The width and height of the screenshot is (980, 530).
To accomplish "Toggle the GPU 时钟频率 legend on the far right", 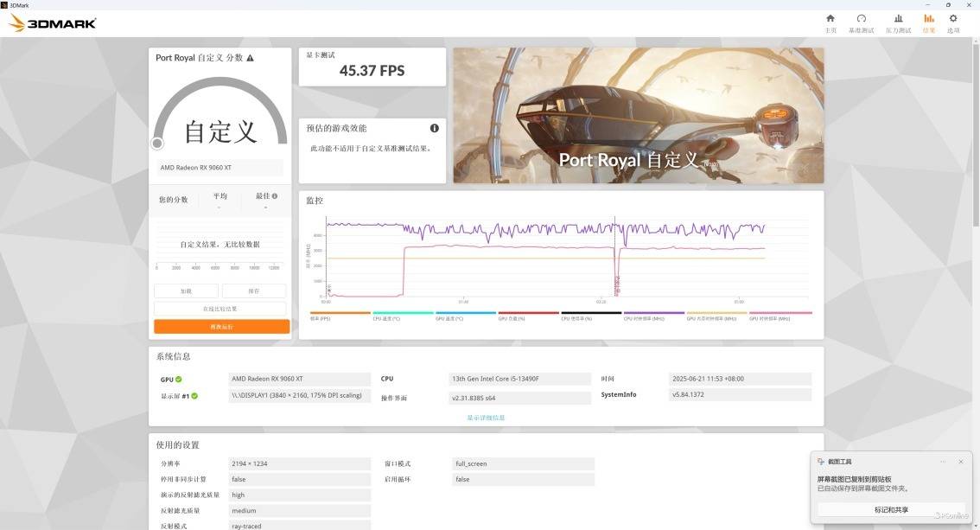I will point(780,316).
